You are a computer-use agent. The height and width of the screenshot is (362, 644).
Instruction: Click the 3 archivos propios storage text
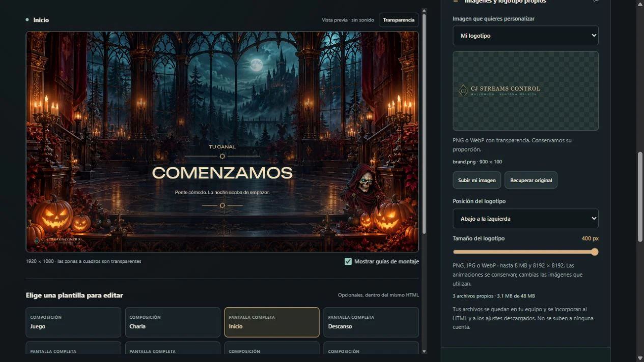point(493,296)
